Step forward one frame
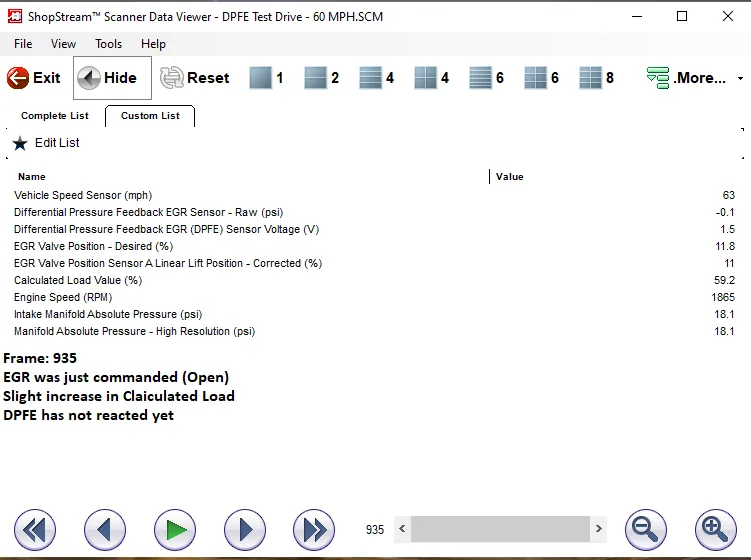751x560 pixels. click(245, 530)
